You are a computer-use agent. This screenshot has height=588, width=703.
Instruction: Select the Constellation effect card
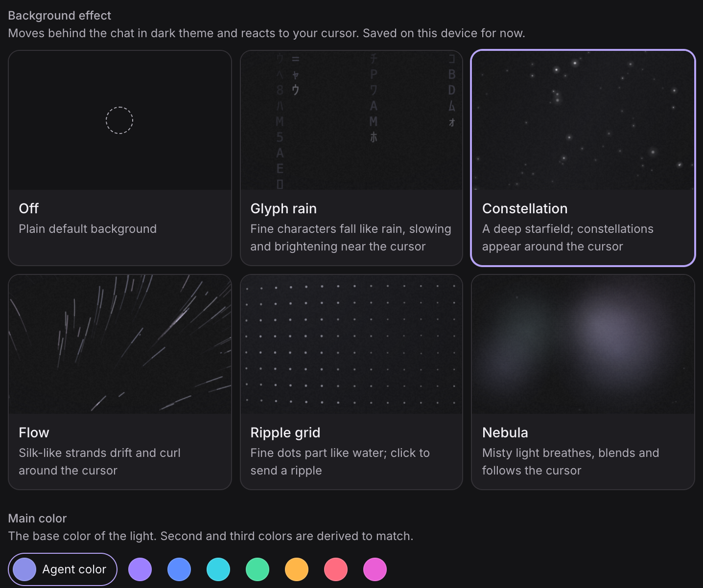click(x=583, y=158)
